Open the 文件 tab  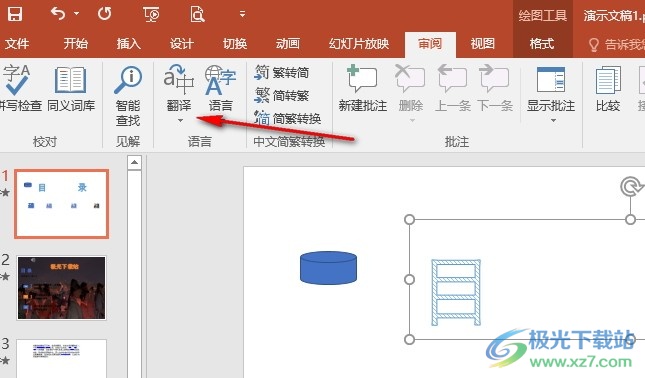(x=17, y=44)
